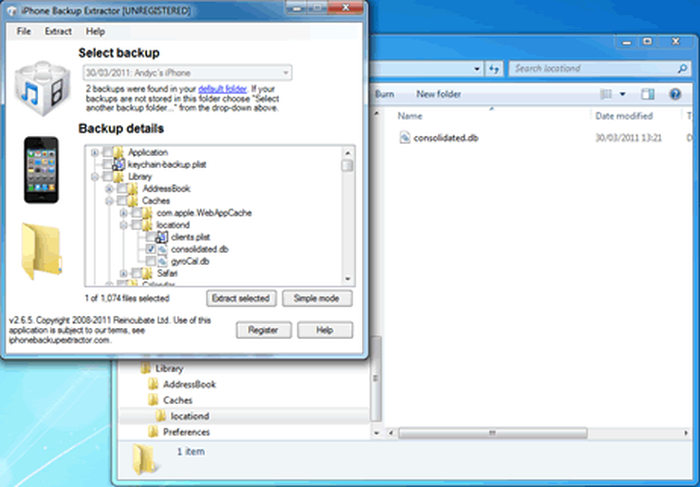Open the default folder link
Viewport: 700px width, 487px height.
pos(222,88)
